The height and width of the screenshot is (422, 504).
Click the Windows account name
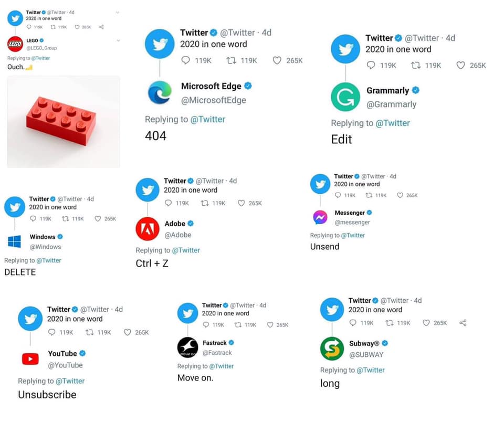pyautogui.click(x=43, y=237)
